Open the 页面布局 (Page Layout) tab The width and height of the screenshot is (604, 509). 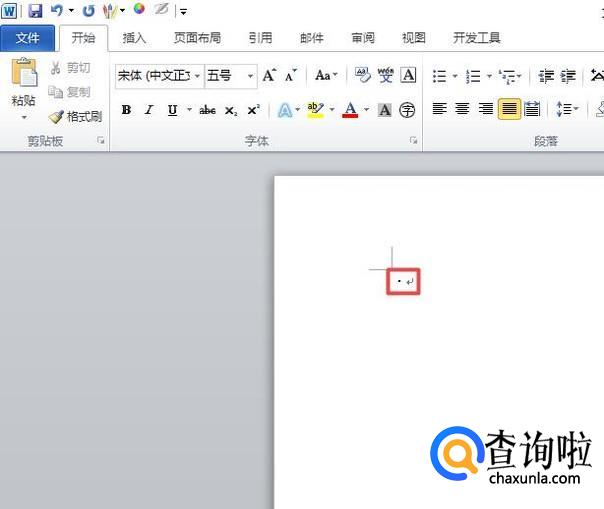point(198,38)
